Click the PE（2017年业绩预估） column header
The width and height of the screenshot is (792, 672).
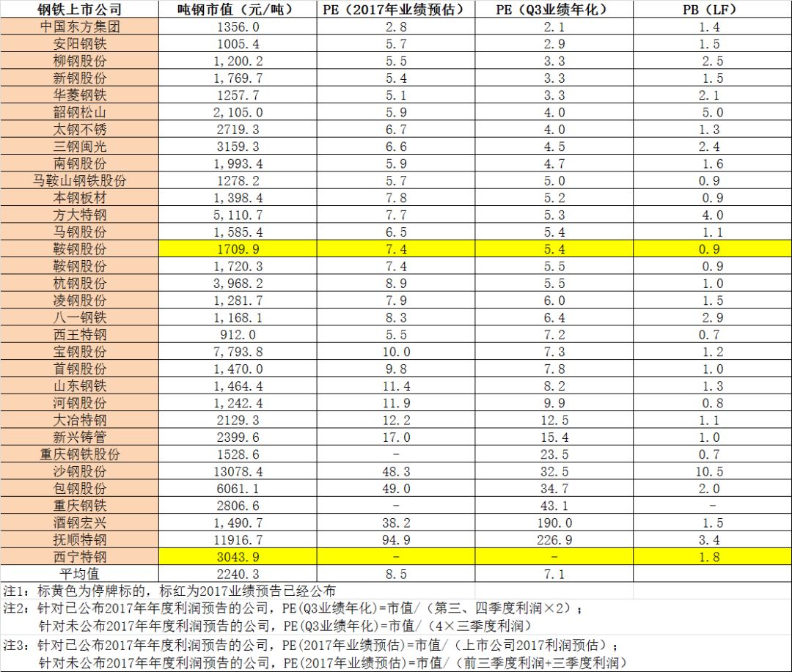(395, 9)
